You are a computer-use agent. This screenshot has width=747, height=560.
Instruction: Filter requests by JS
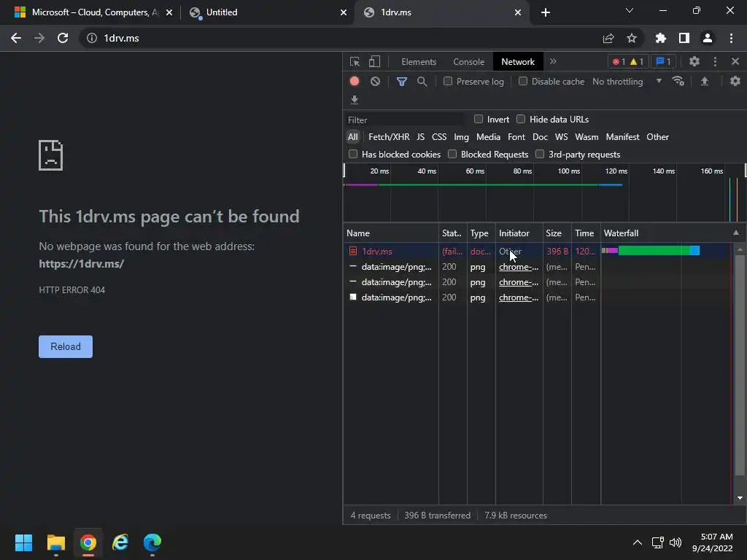pos(420,137)
